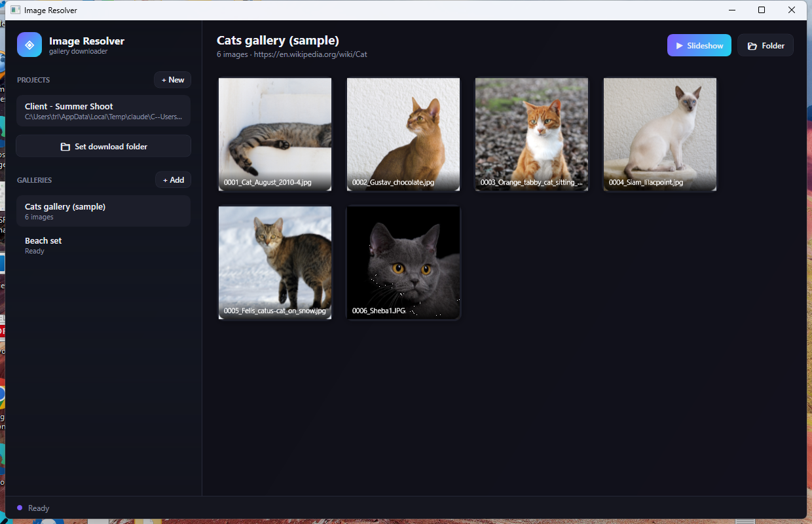Click the app icon in the title bar

(15, 10)
